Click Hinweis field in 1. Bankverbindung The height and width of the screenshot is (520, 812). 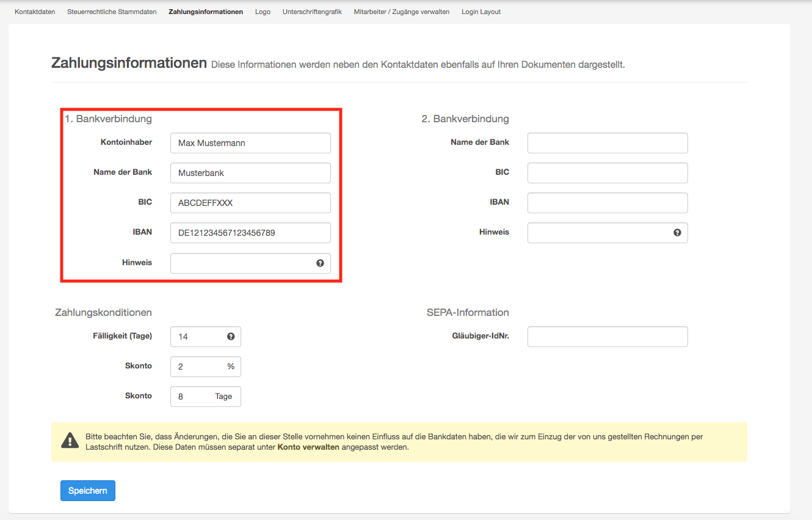tap(250, 263)
